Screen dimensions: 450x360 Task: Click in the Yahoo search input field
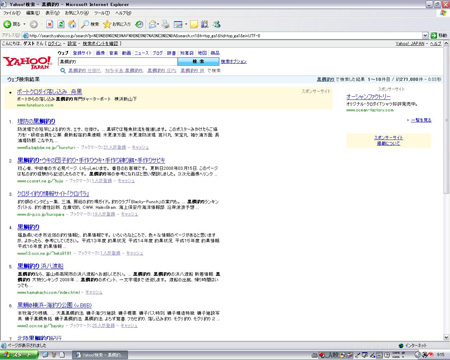[118, 62]
